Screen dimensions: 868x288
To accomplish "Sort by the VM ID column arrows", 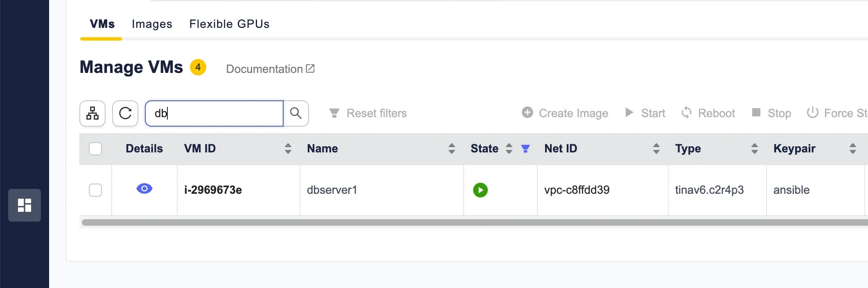I will [x=288, y=149].
